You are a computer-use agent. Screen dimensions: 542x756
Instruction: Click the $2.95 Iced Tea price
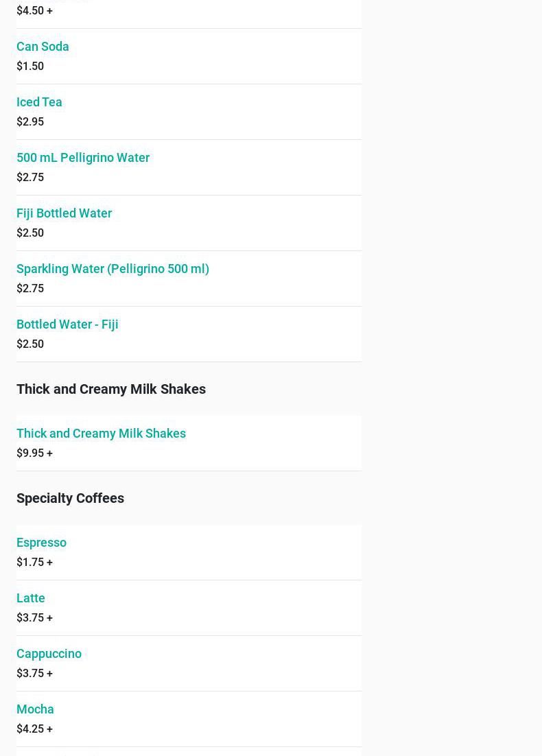point(30,121)
